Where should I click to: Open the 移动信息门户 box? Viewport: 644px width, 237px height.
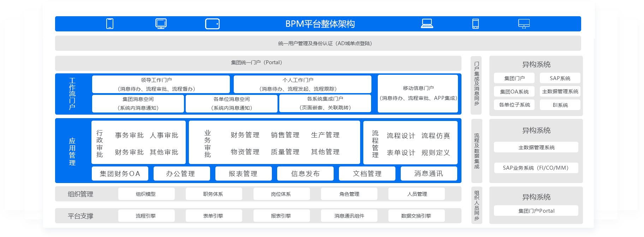click(418, 93)
